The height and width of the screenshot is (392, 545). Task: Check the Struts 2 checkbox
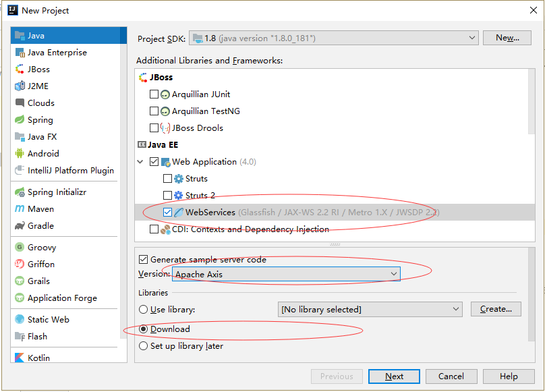pos(167,195)
